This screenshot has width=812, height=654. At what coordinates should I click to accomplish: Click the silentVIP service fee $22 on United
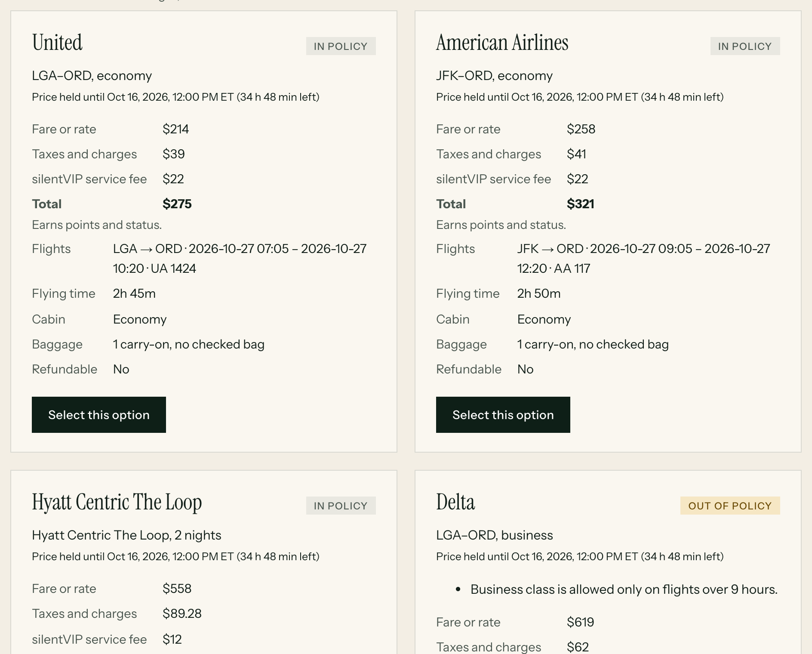coord(173,179)
